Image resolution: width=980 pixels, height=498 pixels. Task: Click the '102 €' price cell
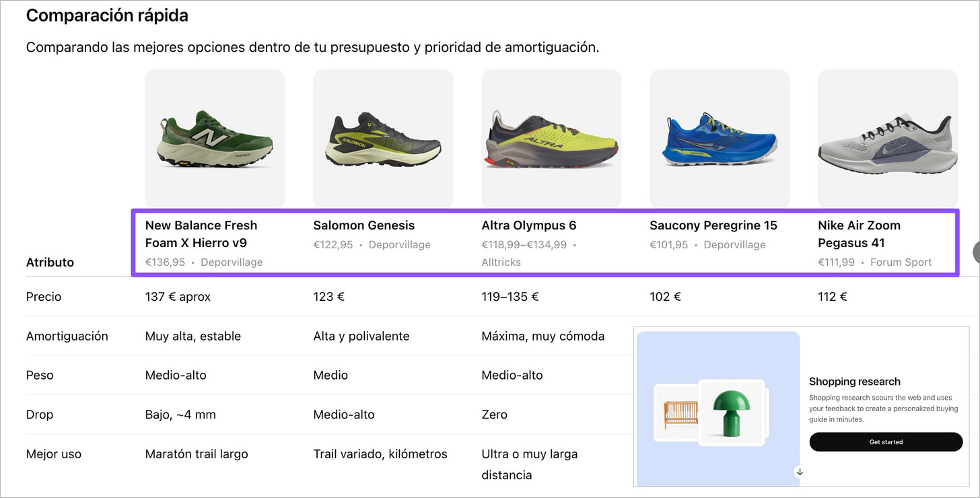coord(665,297)
